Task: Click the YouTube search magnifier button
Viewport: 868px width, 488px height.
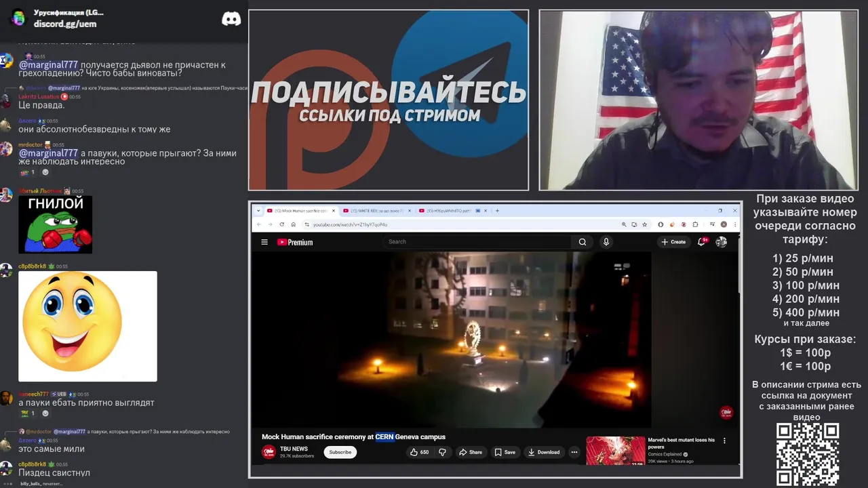Action: point(582,242)
